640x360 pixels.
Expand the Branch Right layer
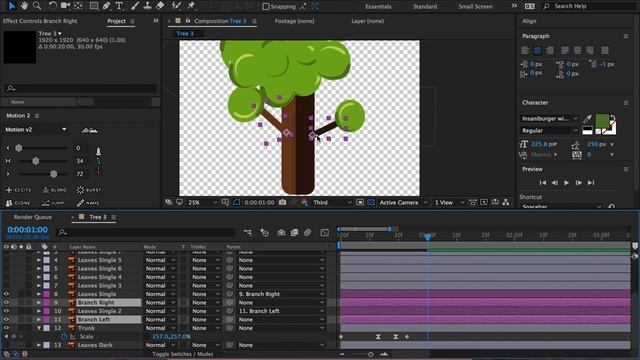pyautogui.click(x=39, y=302)
